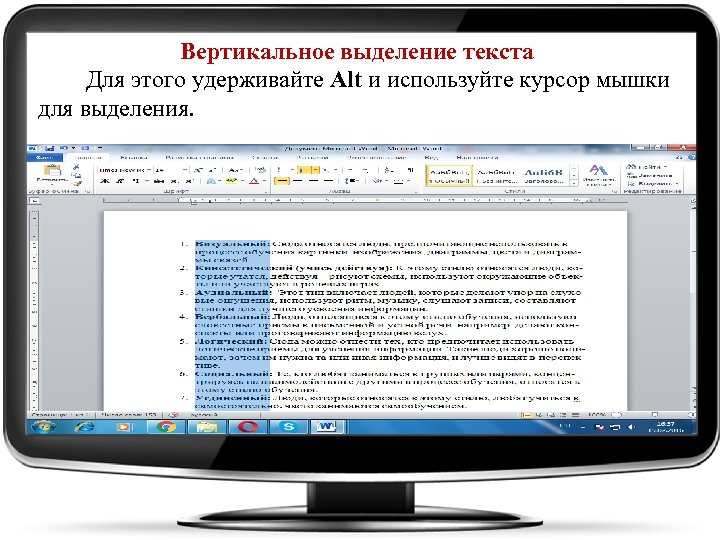This screenshot has height=540, width=720.
Task: Click the Save icon in quick access toolbar
Action: tap(50, 148)
